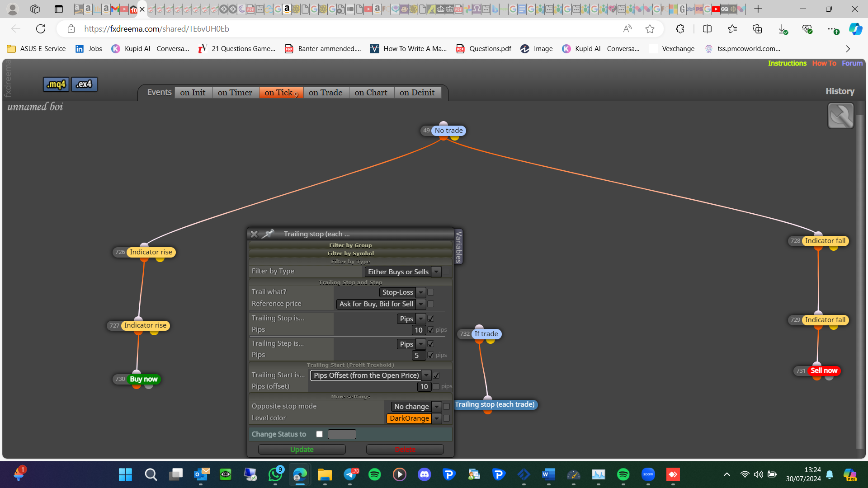Open the Variables side panel

pyautogui.click(x=458, y=247)
